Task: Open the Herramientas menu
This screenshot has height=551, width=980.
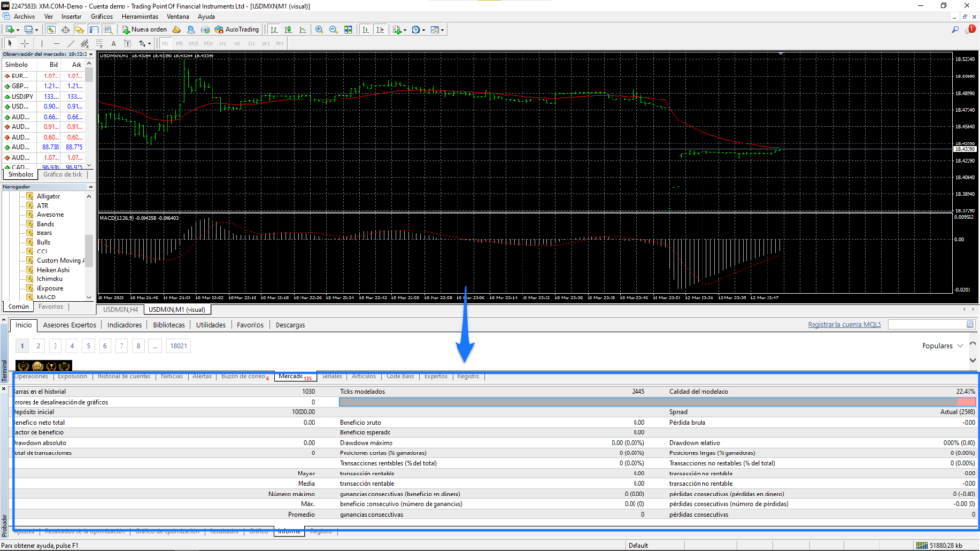Action: click(x=140, y=17)
